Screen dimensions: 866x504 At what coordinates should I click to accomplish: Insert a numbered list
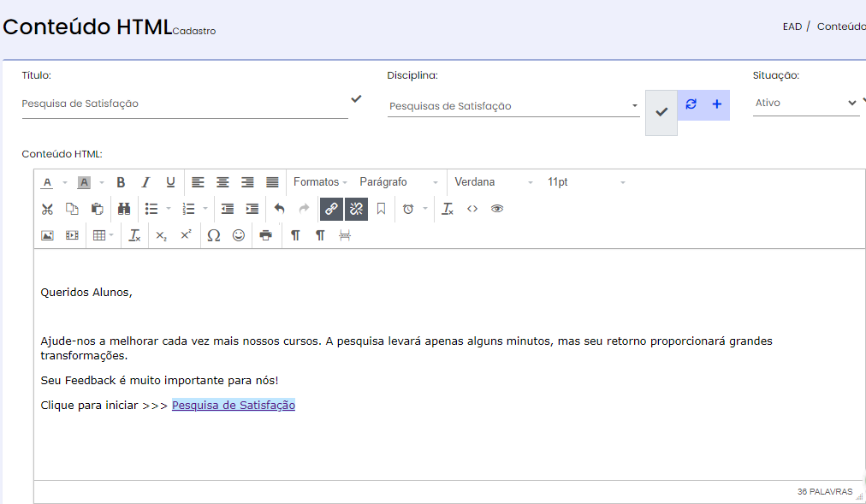click(x=188, y=209)
